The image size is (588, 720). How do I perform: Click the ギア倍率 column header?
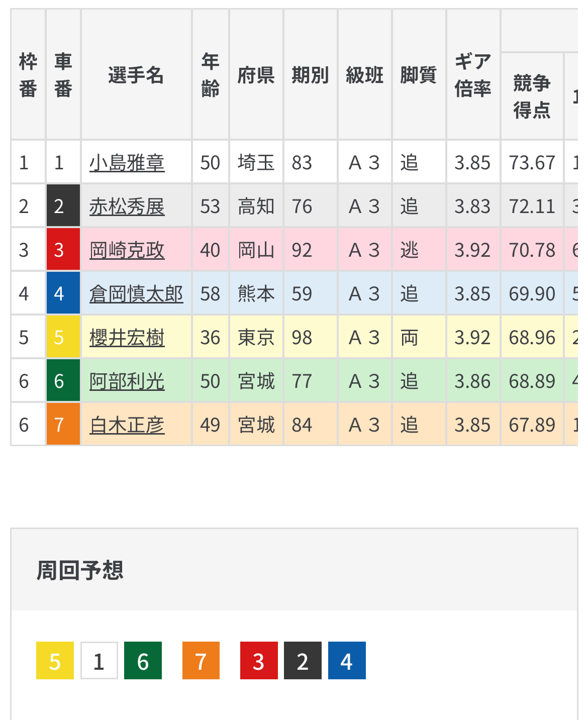(x=472, y=75)
